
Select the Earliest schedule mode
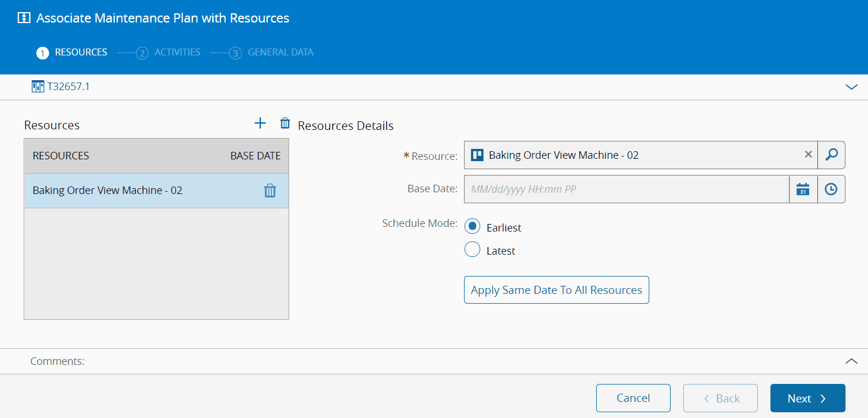point(472,226)
